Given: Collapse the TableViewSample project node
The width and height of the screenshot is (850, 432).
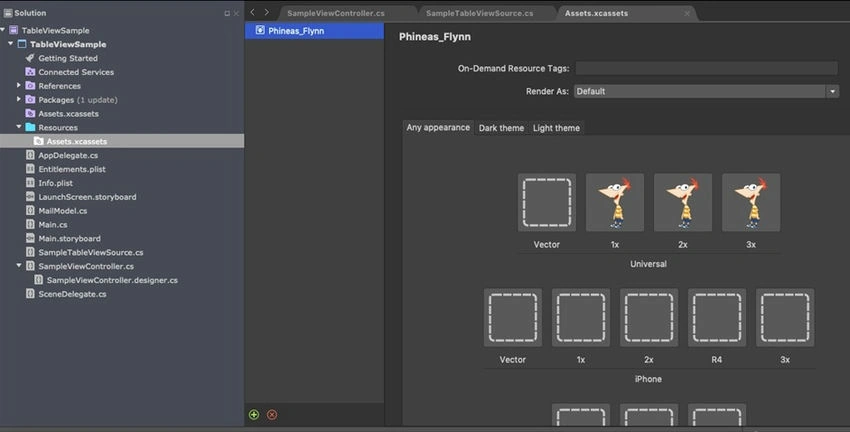Looking at the screenshot, I should [x=11, y=43].
